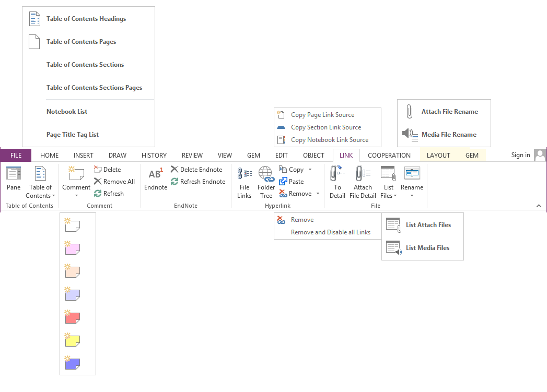
Task: Select Copy Section Link Source
Action: coord(327,127)
